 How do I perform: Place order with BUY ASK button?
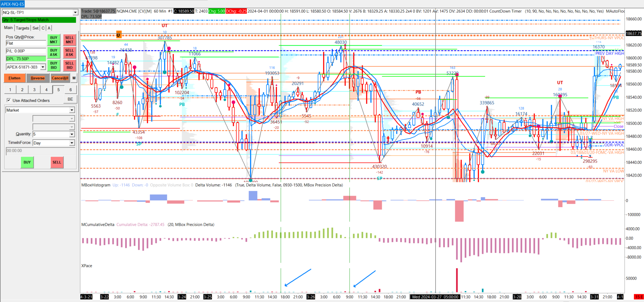pyautogui.click(x=54, y=52)
